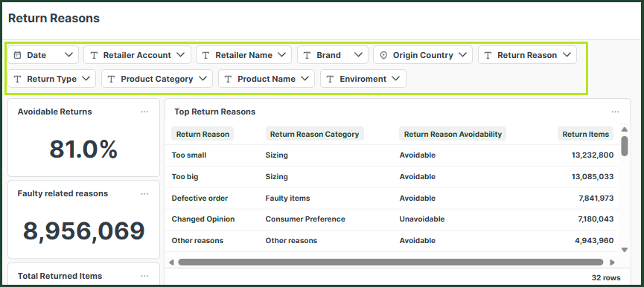This screenshot has height=287, width=644.
Task: Click the 81.0% Avoidable Returns value
Action: [x=84, y=149]
